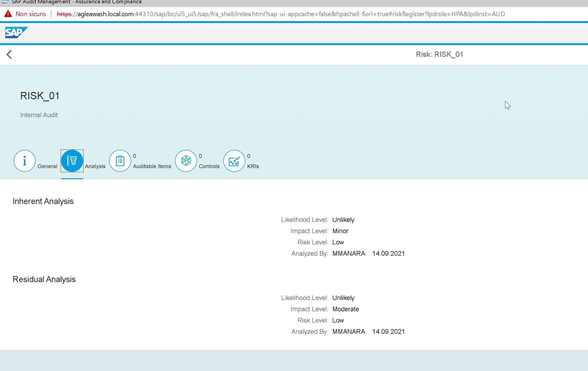The width and height of the screenshot is (588, 371).
Task: Click the Analyzed By name MMANARA
Action: (349, 253)
